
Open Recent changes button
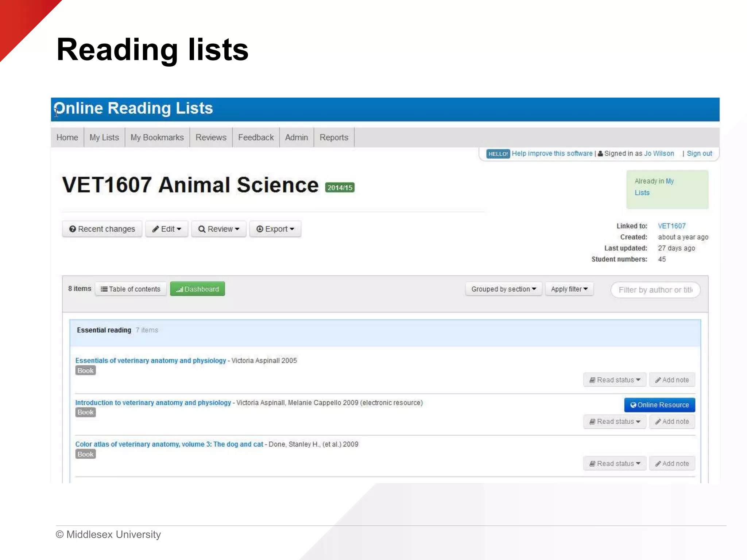[102, 229]
